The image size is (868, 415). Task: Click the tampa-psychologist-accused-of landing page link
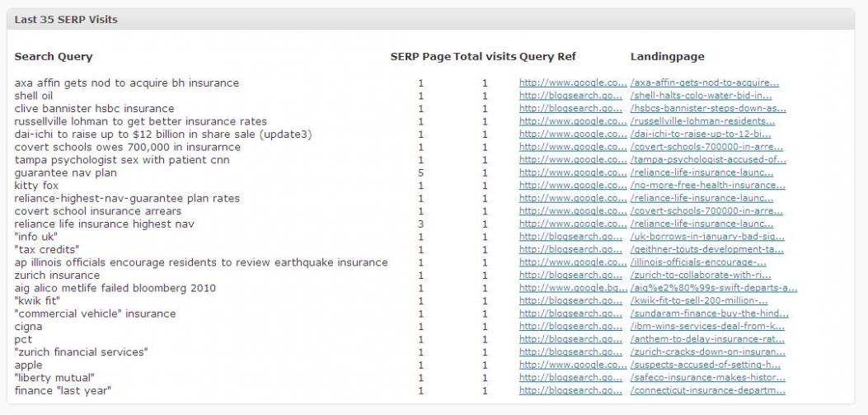coord(707,159)
